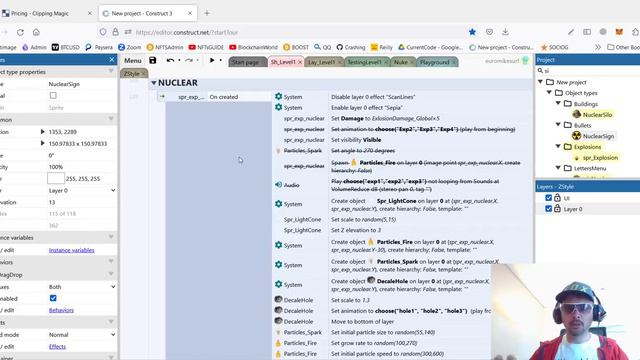
Task: Open the Instance variables link
Action: pos(71,250)
